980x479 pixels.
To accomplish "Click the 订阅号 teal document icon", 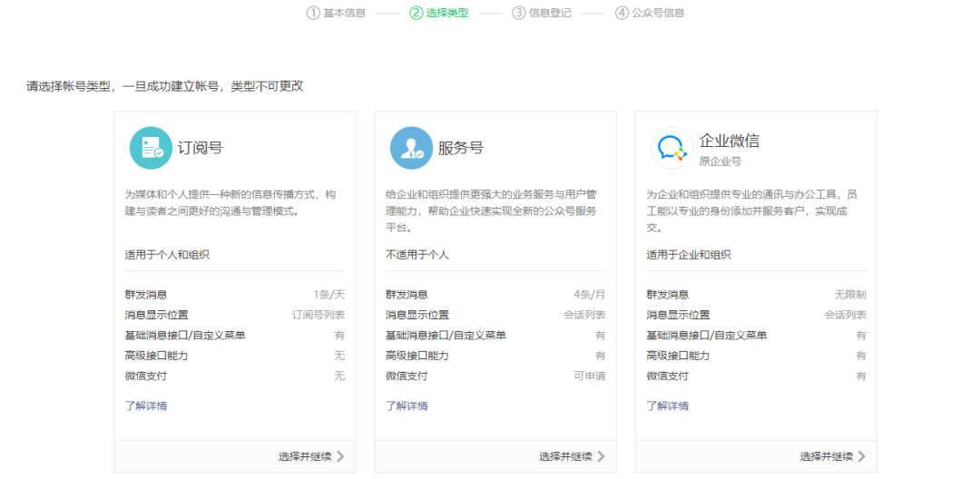I will tap(151, 148).
